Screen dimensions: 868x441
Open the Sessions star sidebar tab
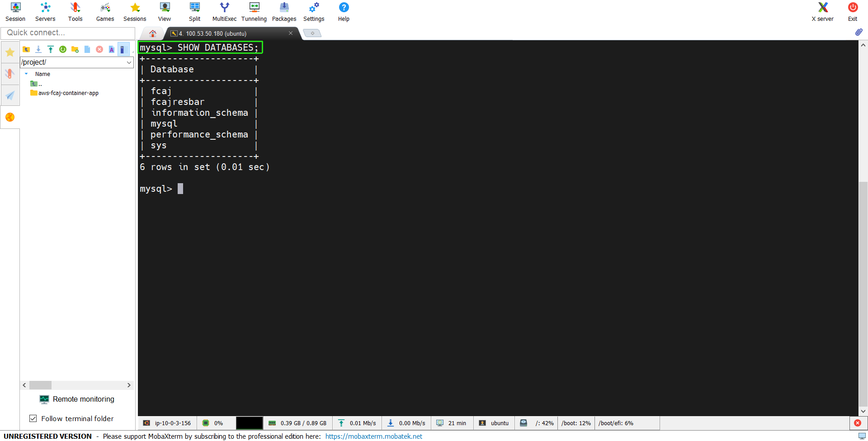tap(10, 52)
